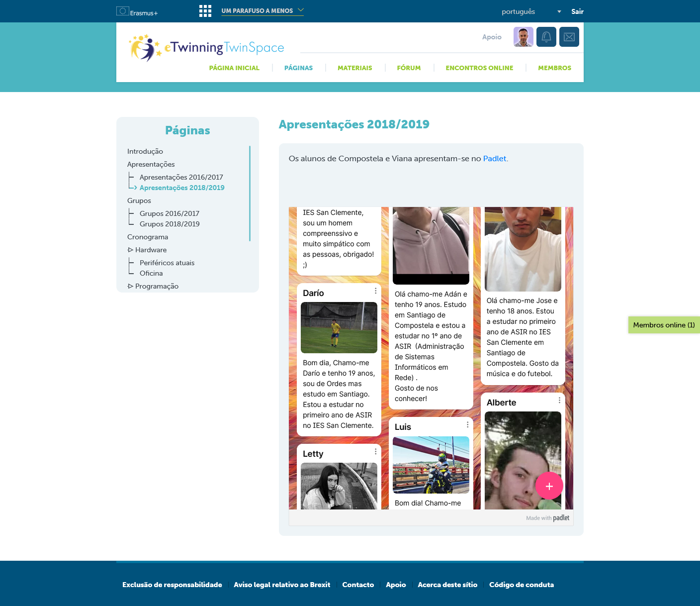Open Adán's pink hoodie photo
This screenshot has width=700, height=606.
coord(431,245)
